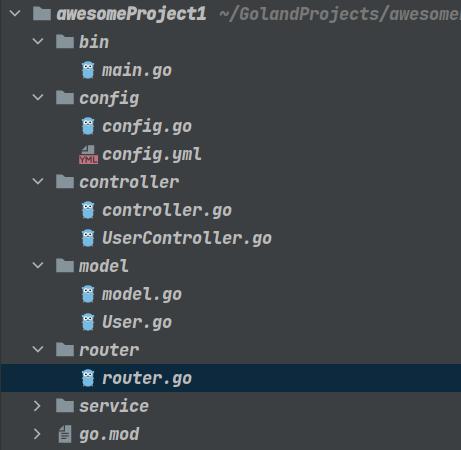Collapse the awesomeProject1 root node
This screenshot has height=450, width=461.
click(15, 14)
